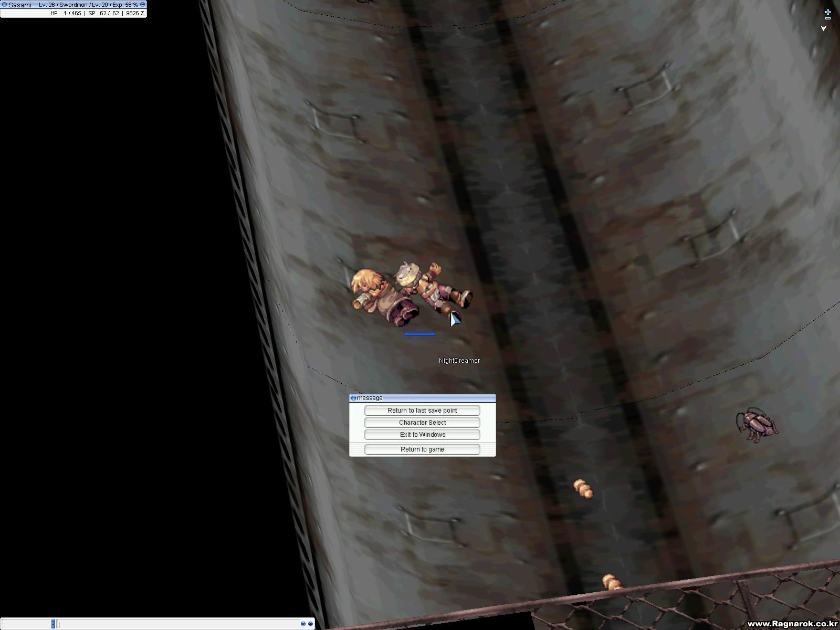Click round button left of Sasami name
This screenshot has width=840, height=630.
[4, 5]
